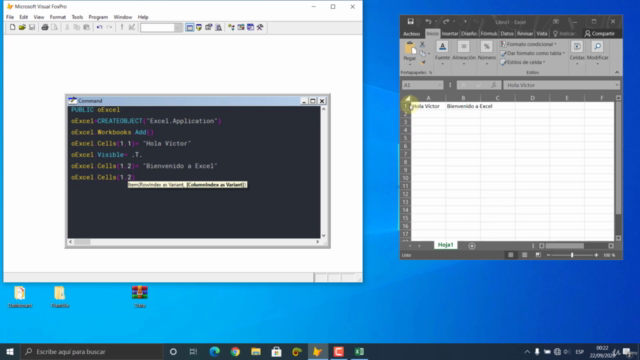Image resolution: width=640 pixels, height=360 pixels.
Task: Open Microsoft Edge from the taskbar
Action: point(214,351)
